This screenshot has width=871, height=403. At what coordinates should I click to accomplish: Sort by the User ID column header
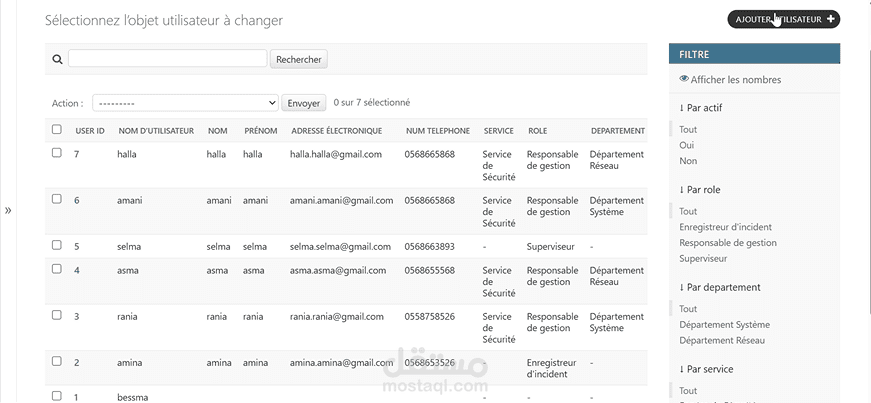[90, 131]
